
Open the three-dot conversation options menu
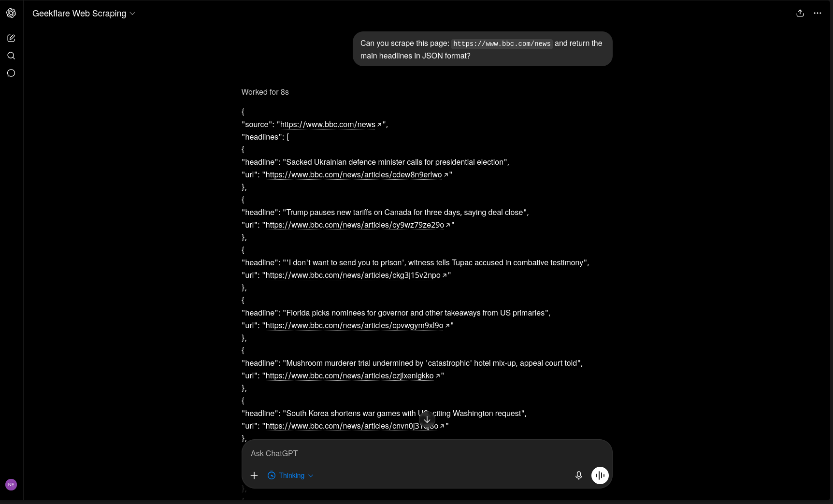(818, 13)
